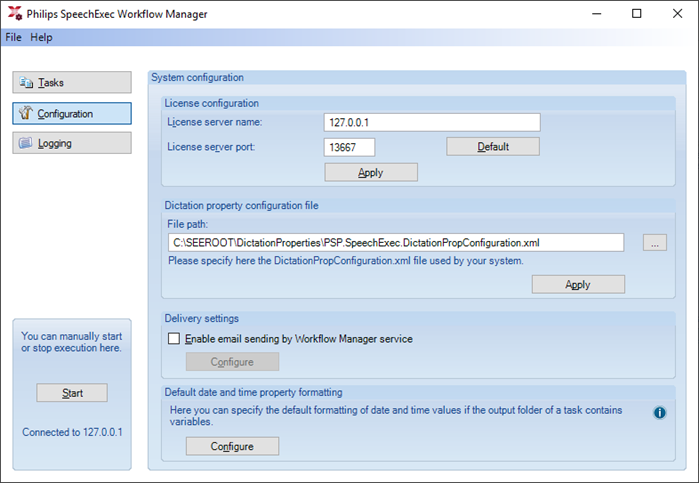Enable email sending by Workflow Manager service
Screen dimensions: 699x483
point(174,339)
